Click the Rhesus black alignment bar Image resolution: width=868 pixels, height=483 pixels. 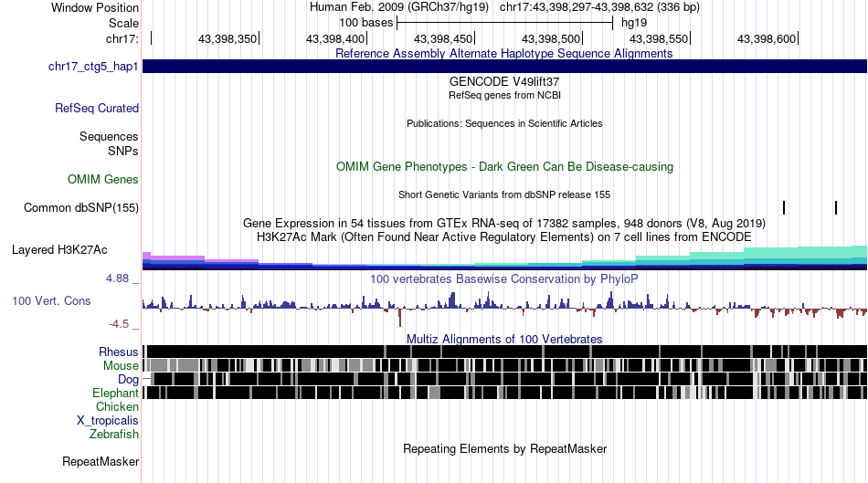(504, 352)
